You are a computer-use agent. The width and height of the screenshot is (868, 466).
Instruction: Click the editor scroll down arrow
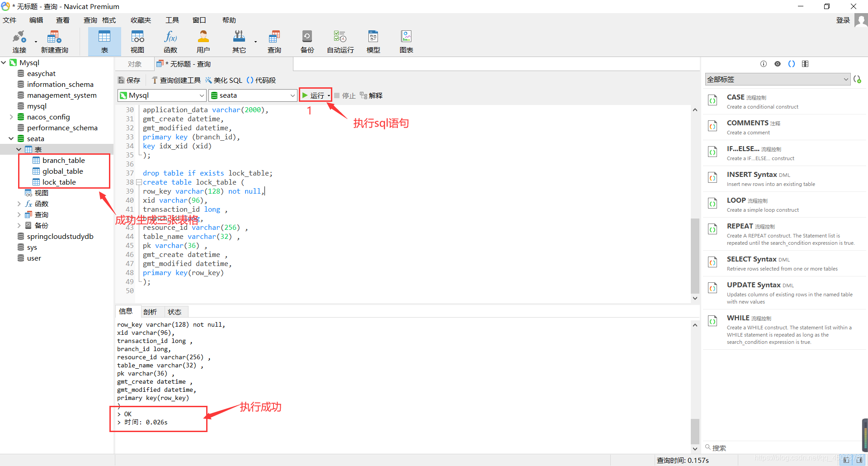[695, 298]
